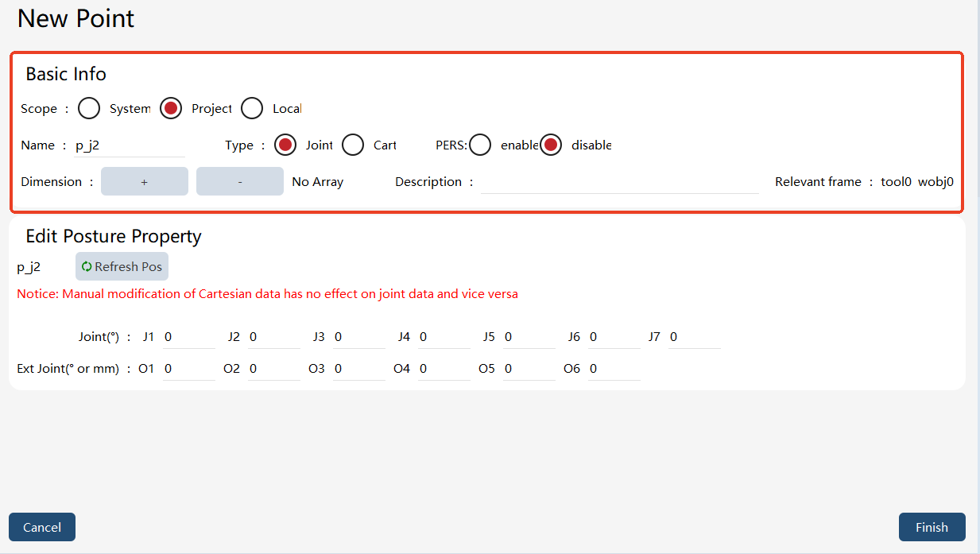Edit the O4 external joint field
This screenshot has width=980, height=554.
444,369
